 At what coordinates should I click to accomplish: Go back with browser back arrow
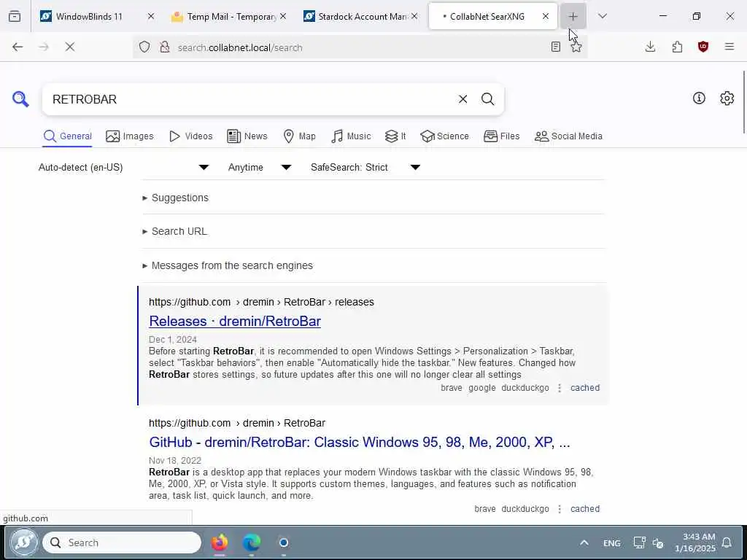(18, 47)
